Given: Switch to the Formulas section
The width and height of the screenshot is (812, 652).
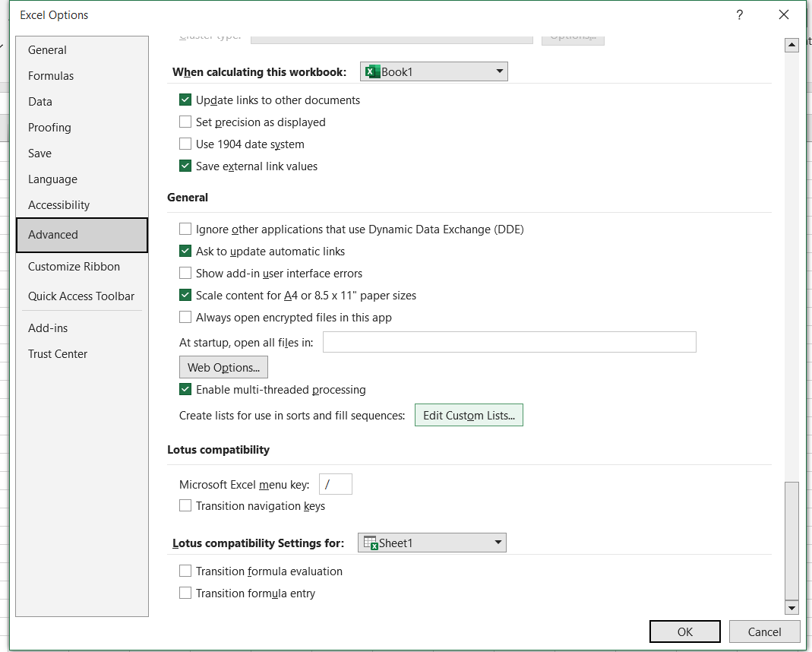Looking at the screenshot, I should (52, 75).
